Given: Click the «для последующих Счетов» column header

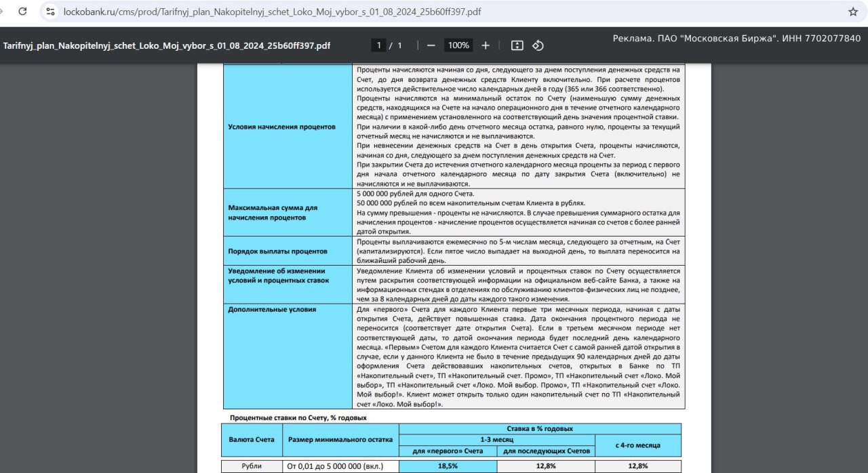Looking at the screenshot, I should pos(545,451).
